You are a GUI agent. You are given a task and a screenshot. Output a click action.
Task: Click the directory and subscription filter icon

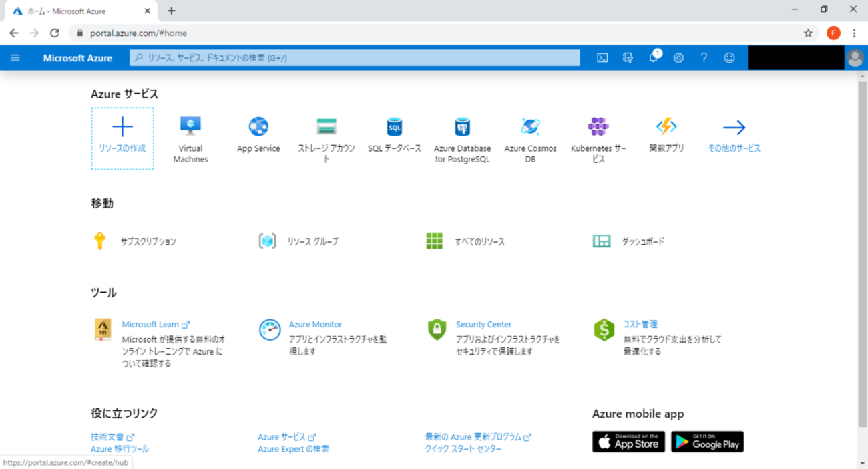[628, 58]
